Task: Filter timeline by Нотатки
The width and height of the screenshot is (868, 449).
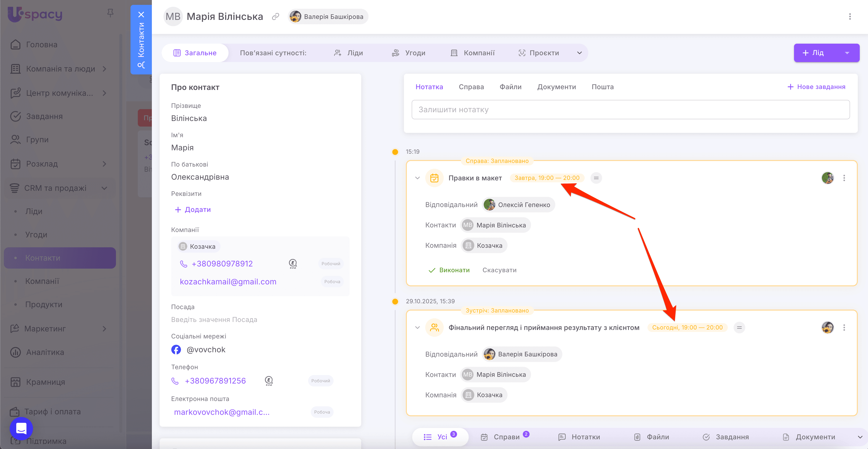Action: [579, 437]
